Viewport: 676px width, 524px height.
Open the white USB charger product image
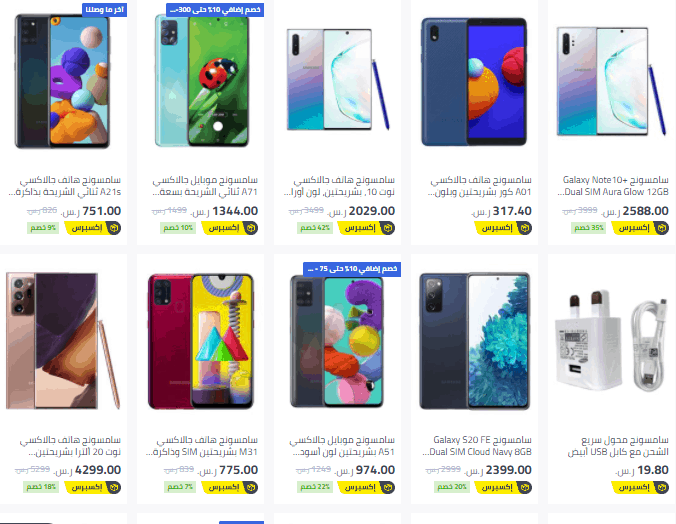tap(611, 341)
